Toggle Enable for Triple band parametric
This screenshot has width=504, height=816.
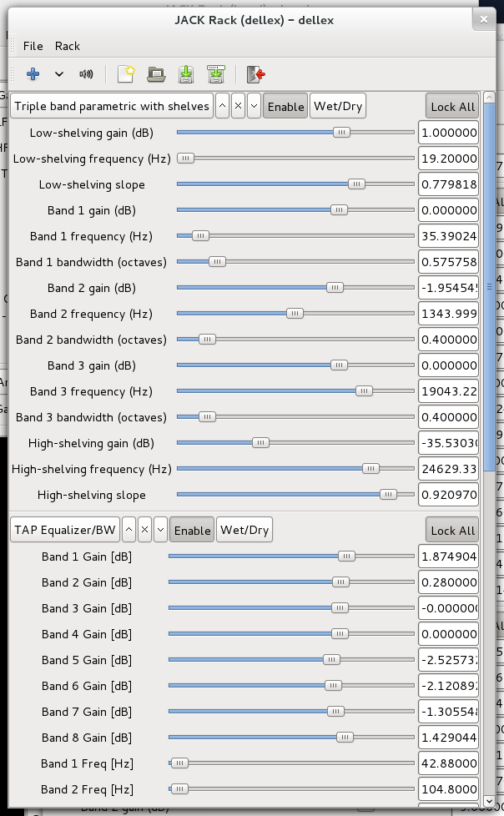(x=285, y=106)
